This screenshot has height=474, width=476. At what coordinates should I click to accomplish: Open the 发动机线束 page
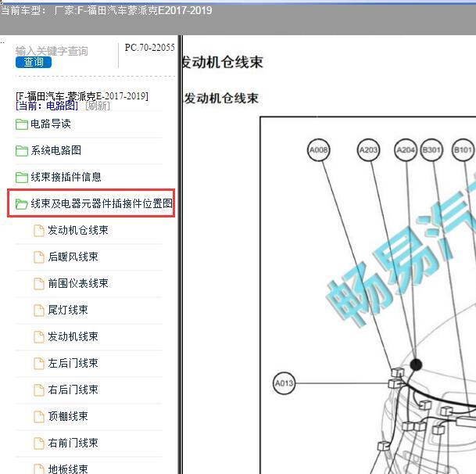coord(73,336)
